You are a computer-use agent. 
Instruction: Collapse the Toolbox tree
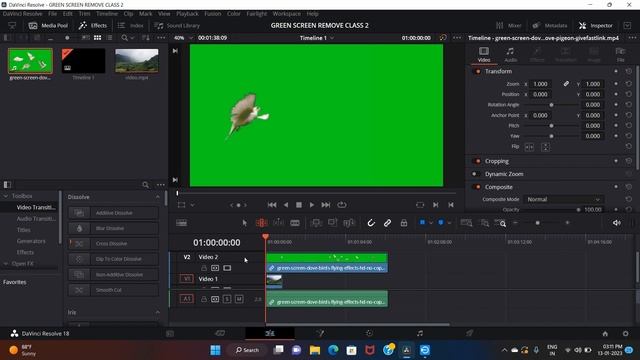(6, 196)
